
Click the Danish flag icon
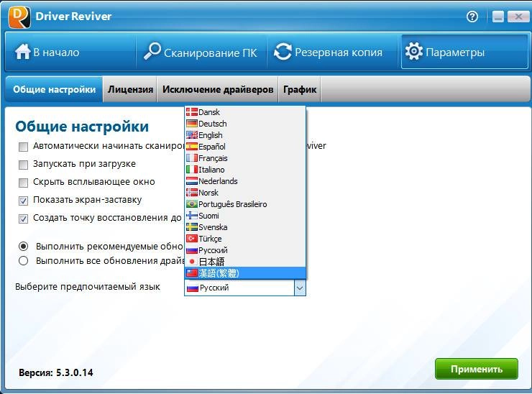coord(192,112)
